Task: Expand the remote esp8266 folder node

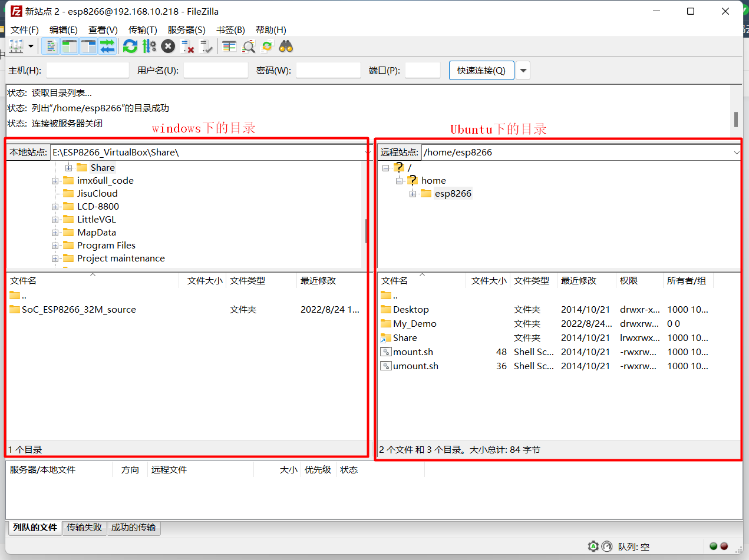Action: (413, 194)
